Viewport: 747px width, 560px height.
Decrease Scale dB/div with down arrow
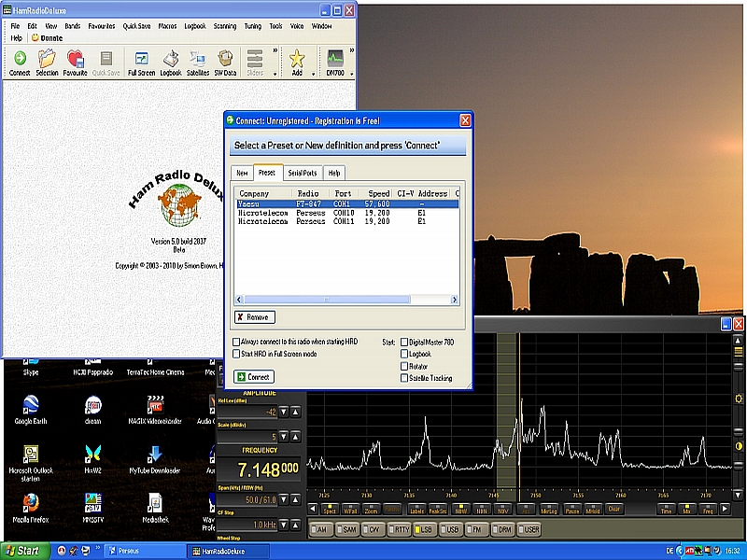tap(284, 436)
